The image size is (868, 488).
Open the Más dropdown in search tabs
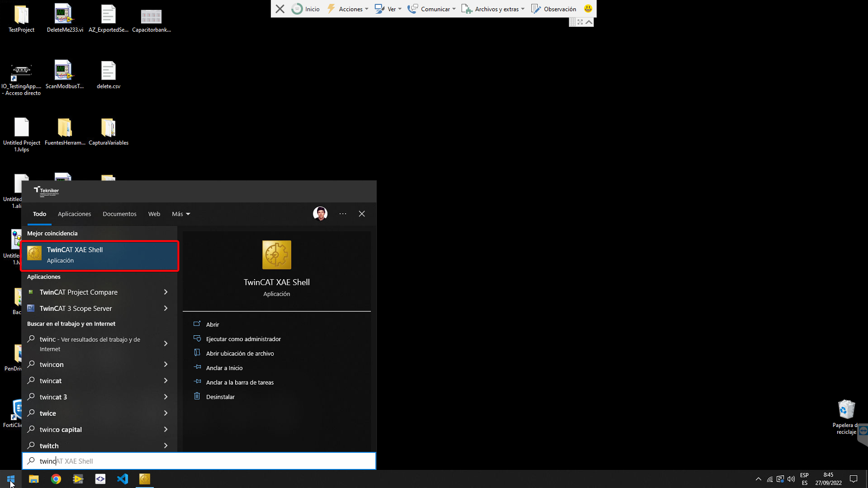(x=181, y=214)
